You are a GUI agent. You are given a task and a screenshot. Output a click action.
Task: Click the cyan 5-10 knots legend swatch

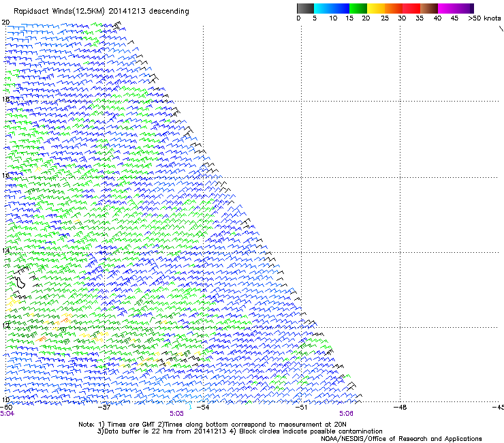(322, 8)
